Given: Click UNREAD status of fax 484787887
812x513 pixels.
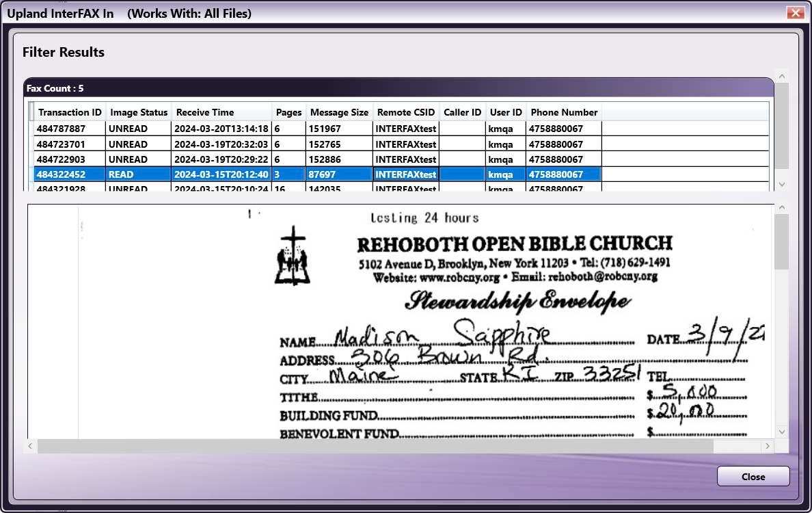Looking at the screenshot, I should [139, 129].
